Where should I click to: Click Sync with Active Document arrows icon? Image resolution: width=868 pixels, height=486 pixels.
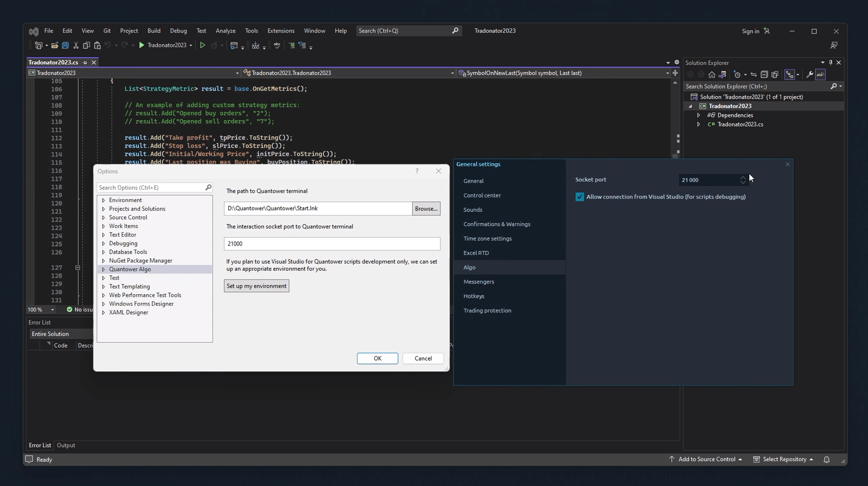[754, 75]
